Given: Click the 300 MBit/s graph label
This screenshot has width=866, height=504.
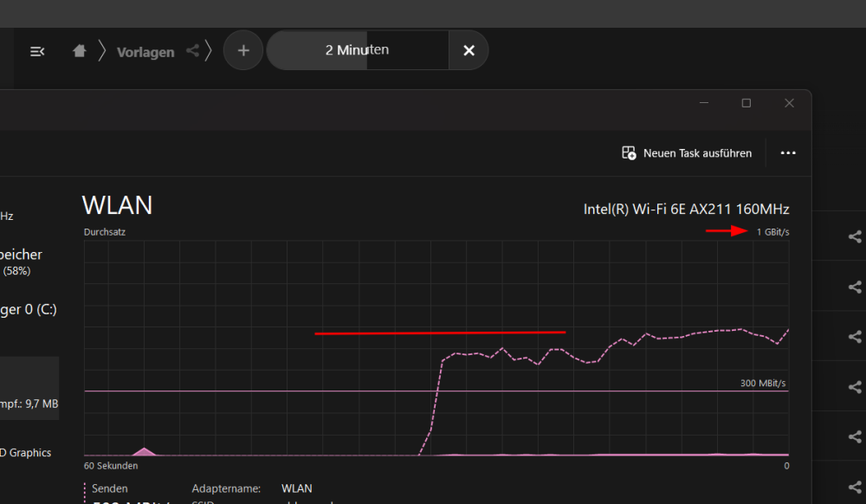Looking at the screenshot, I should click(763, 383).
